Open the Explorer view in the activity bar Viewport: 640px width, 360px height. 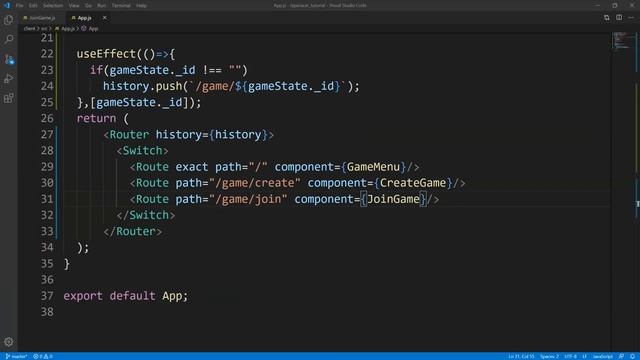click(9, 20)
